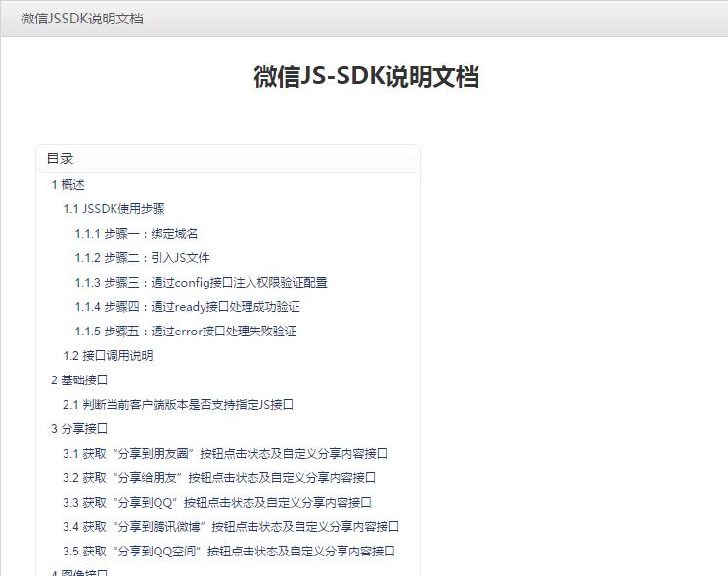Jump to '2 基础接口' chapter
This screenshot has width=728, height=576.
click(79, 380)
